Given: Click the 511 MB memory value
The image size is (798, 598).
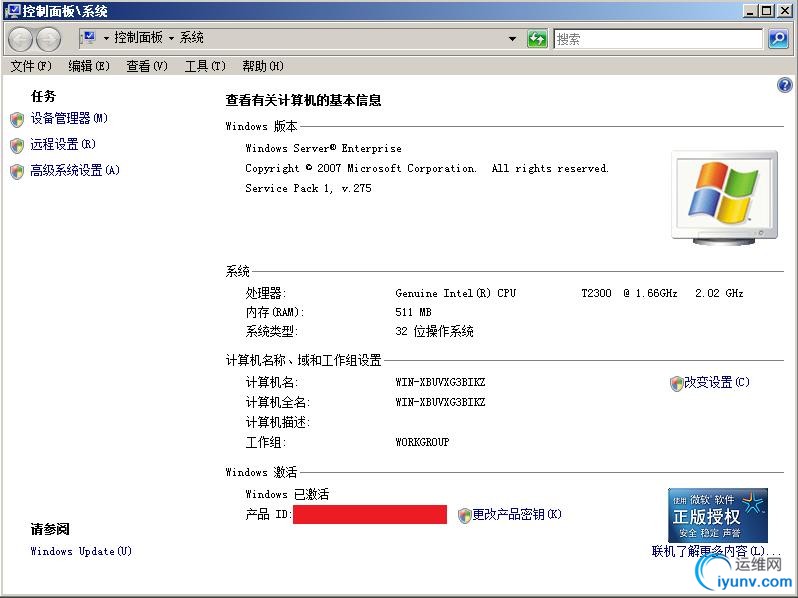Looking at the screenshot, I should pyautogui.click(x=413, y=312).
